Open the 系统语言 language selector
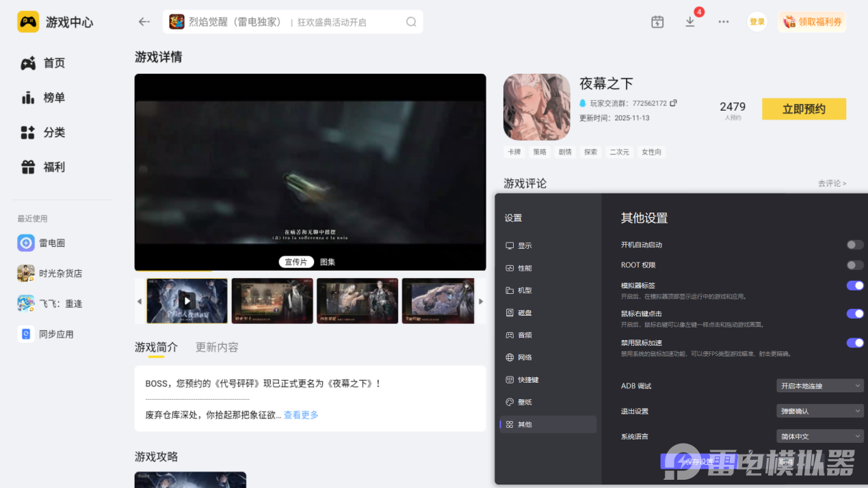 819,435
